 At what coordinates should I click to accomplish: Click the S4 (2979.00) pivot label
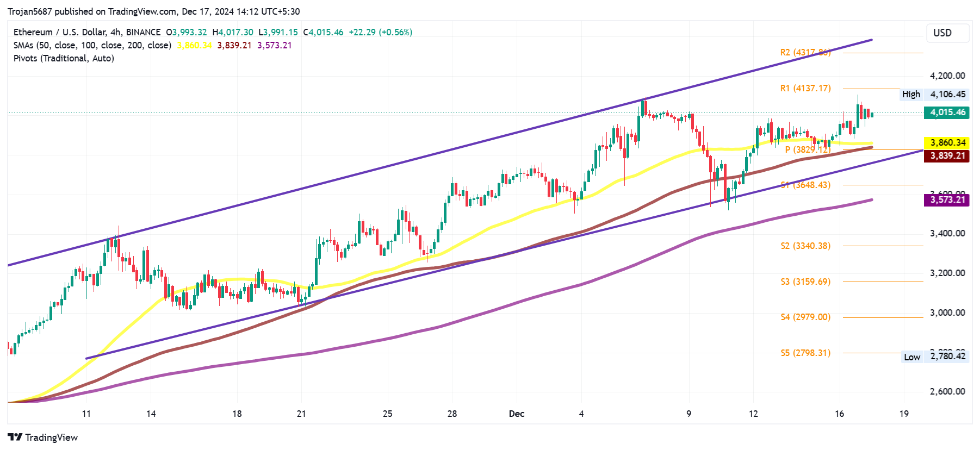(805, 317)
